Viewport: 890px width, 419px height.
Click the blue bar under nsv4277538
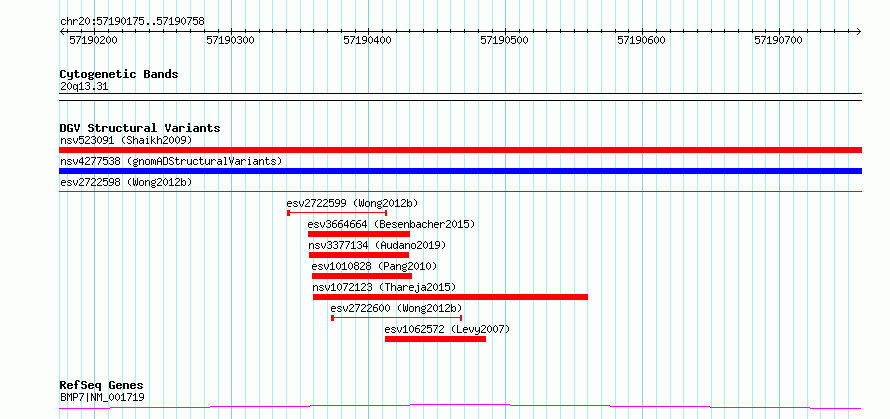click(x=460, y=171)
